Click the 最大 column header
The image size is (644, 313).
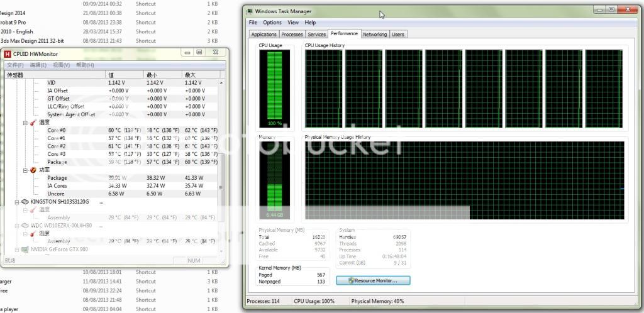(x=190, y=75)
